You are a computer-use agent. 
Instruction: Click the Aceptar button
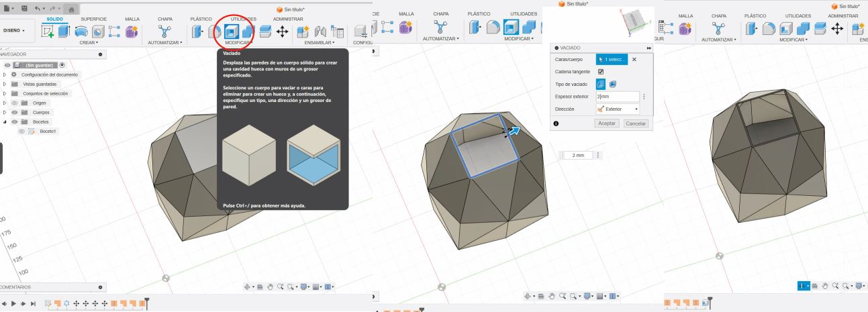click(607, 123)
